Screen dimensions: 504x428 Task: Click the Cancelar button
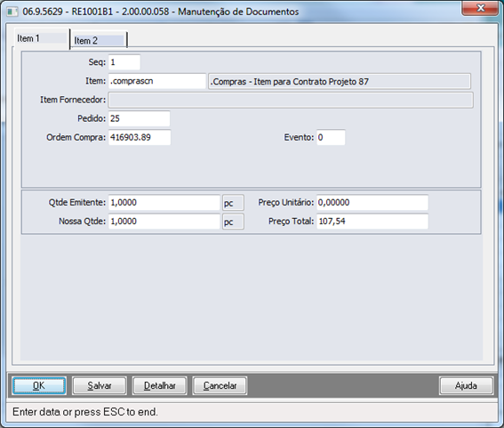point(220,385)
